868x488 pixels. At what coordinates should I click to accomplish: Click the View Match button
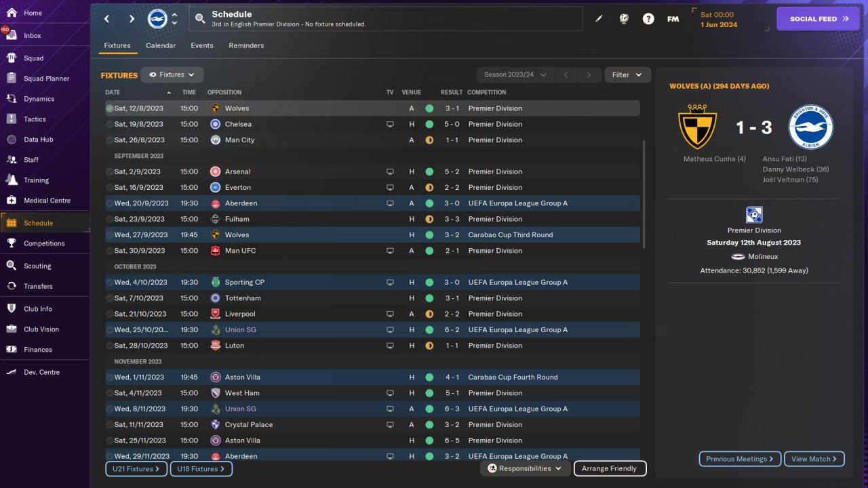pos(814,459)
